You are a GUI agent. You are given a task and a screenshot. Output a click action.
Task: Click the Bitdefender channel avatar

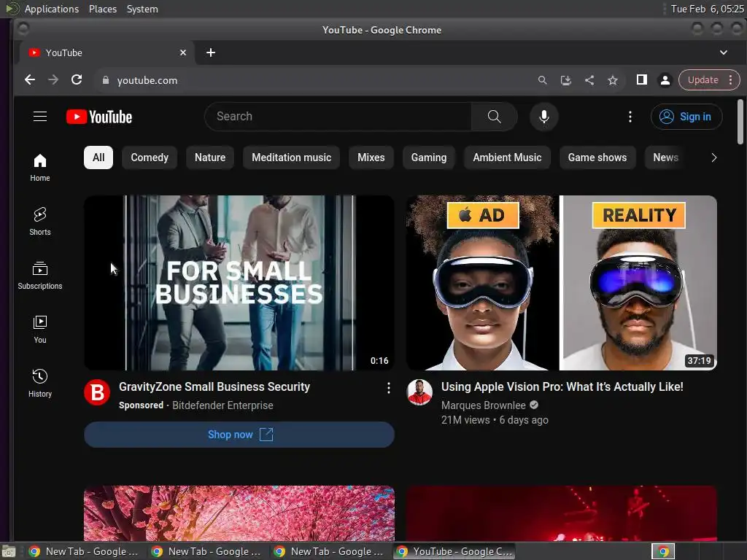[97, 393]
